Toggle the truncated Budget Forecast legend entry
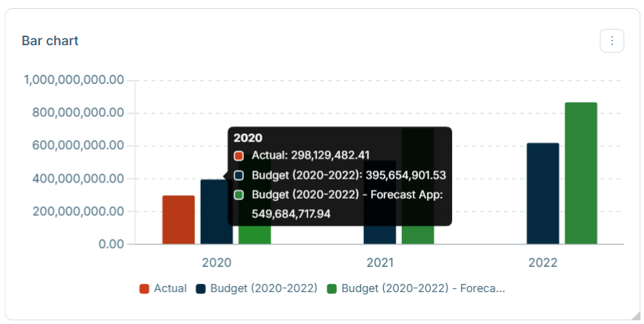 coord(416,288)
